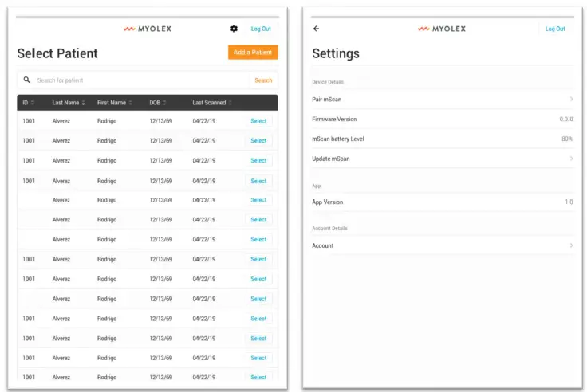587x392 pixels.
Task: Expand the Pair mScan chevron
Action: [571, 99]
